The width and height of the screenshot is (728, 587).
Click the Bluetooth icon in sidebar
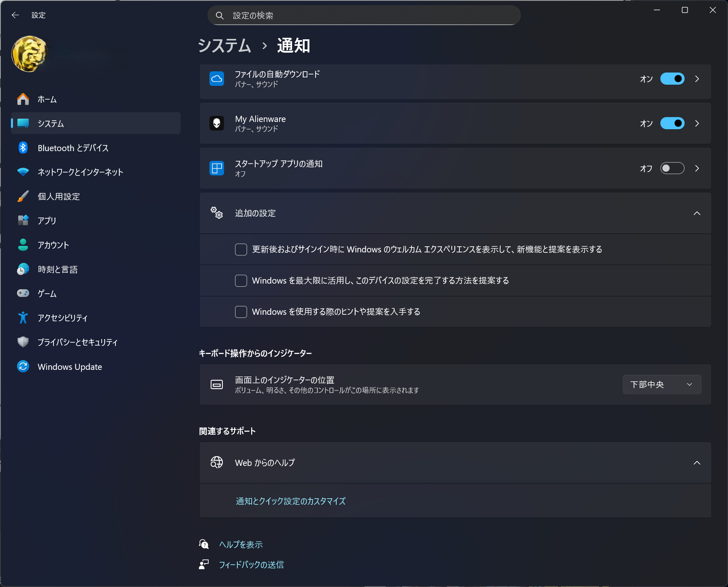23,148
